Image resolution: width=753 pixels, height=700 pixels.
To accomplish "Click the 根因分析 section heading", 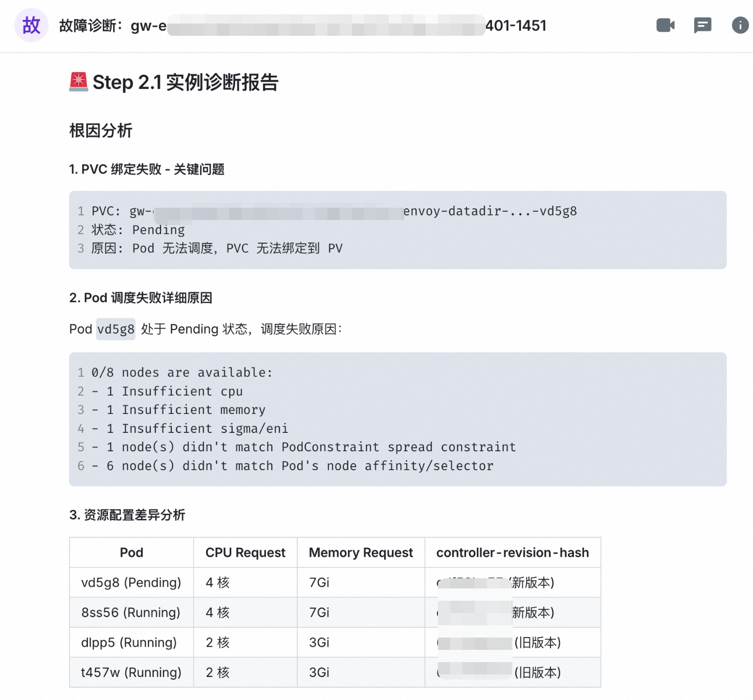I will pyautogui.click(x=101, y=130).
